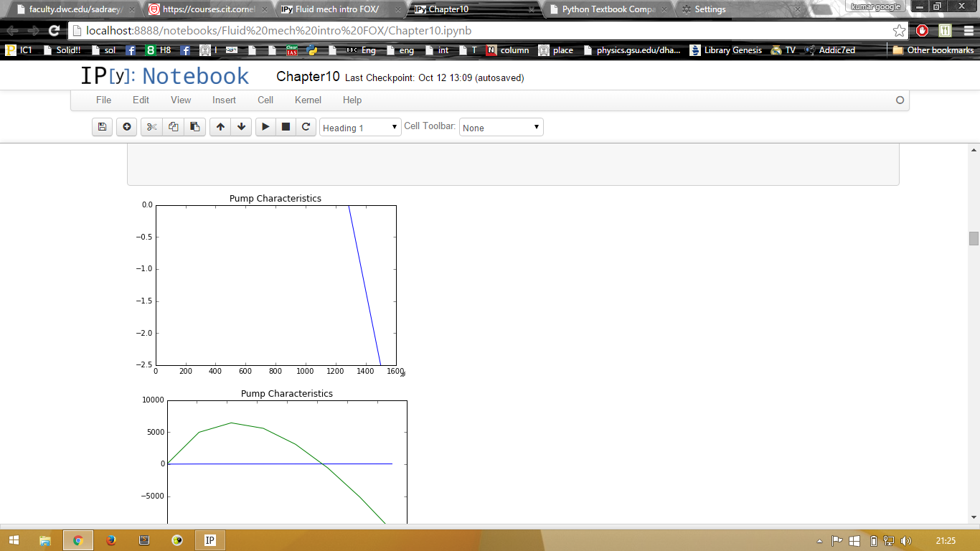Expand the Cell Toolbar dropdown showing None

(501, 128)
